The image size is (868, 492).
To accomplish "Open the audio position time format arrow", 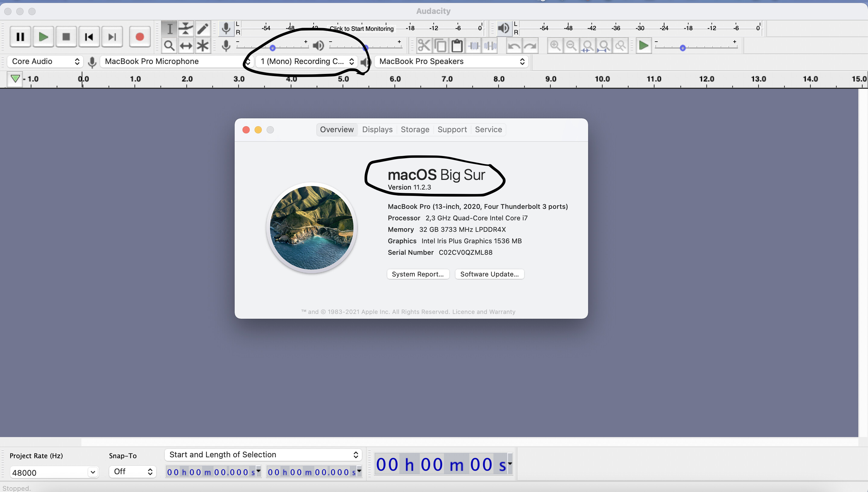I will tap(510, 464).
